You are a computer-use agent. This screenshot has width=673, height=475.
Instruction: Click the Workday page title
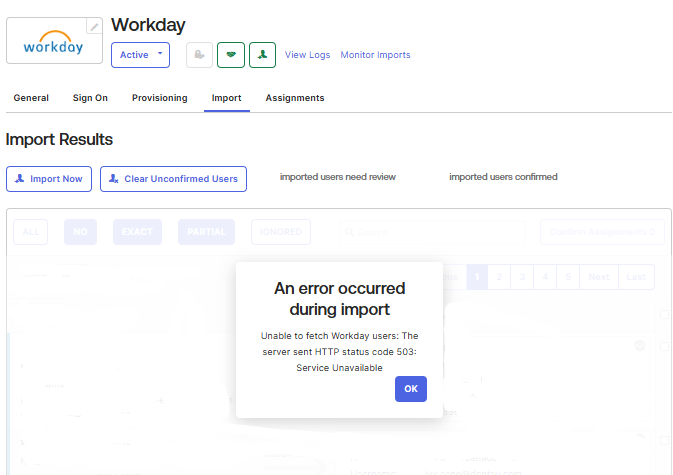pyautogui.click(x=148, y=25)
